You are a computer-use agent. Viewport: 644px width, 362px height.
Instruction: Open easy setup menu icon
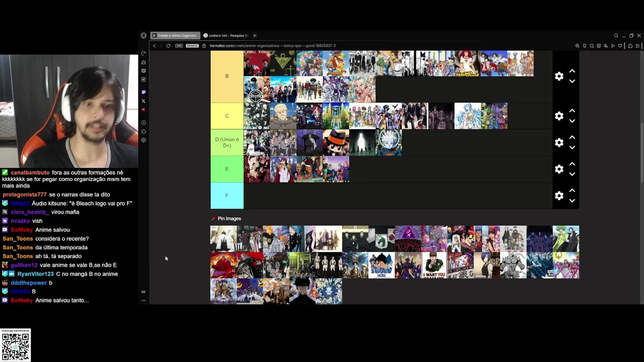click(637, 46)
